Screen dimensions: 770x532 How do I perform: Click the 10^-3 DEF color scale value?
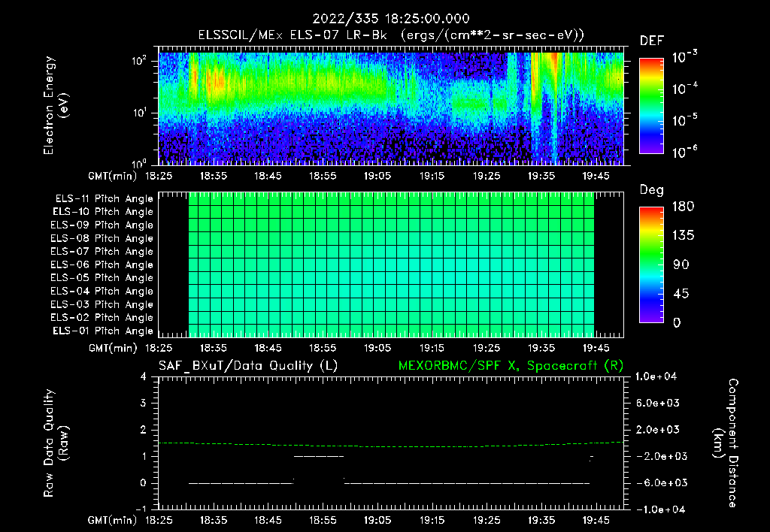[684, 57]
